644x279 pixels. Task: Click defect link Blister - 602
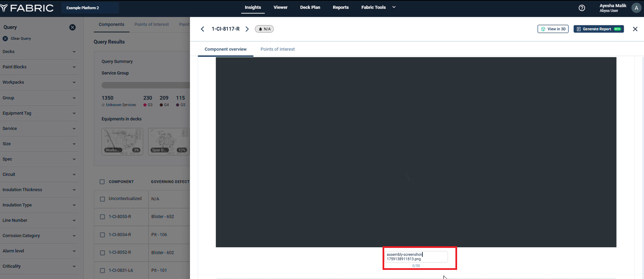tap(163, 252)
